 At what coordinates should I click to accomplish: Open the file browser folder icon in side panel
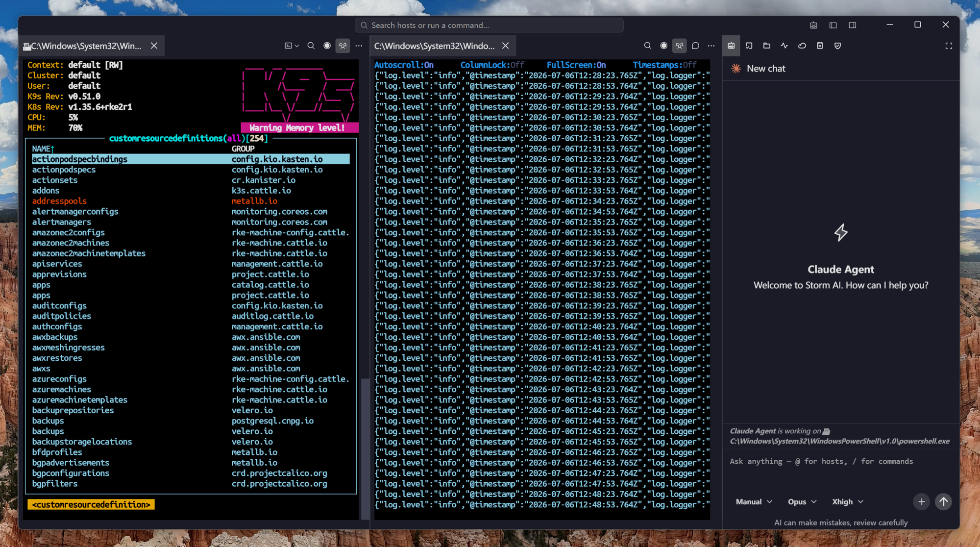point(767,46)
